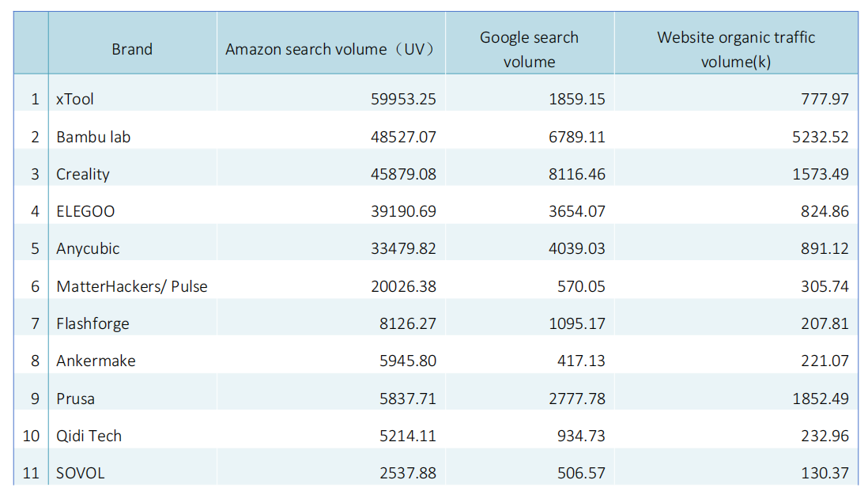Select the Amazon search volume header cell

tap(330, 49)
